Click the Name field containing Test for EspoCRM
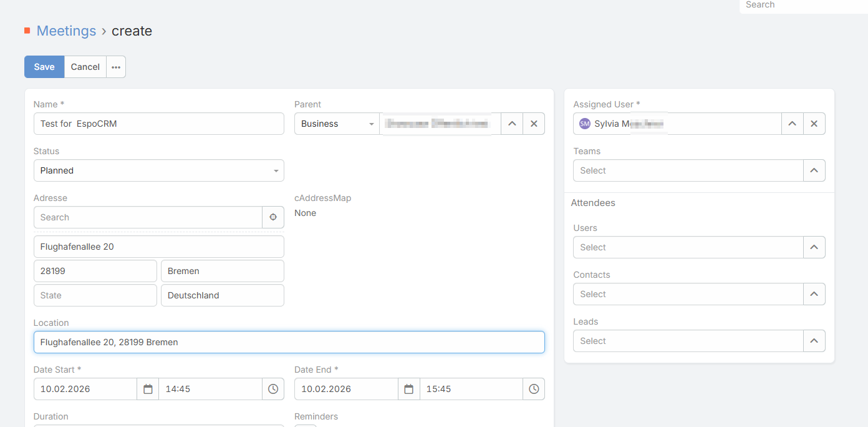Screen dimensions: 868x427 158,124
